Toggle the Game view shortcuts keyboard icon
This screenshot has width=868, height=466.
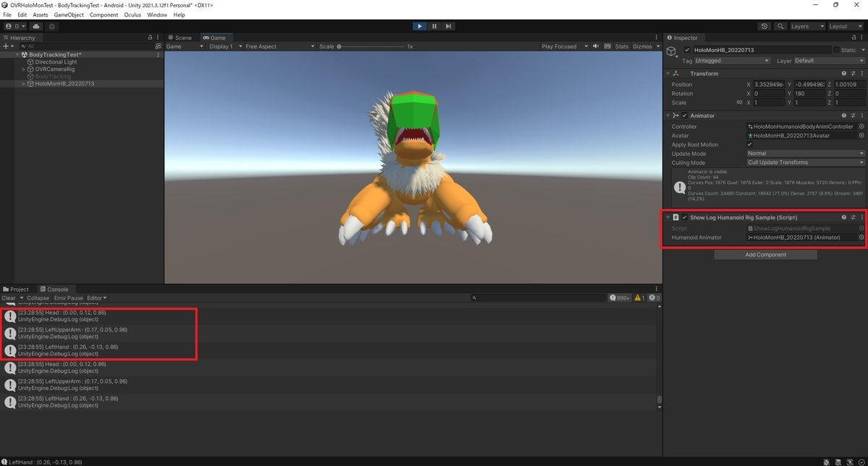606,46
